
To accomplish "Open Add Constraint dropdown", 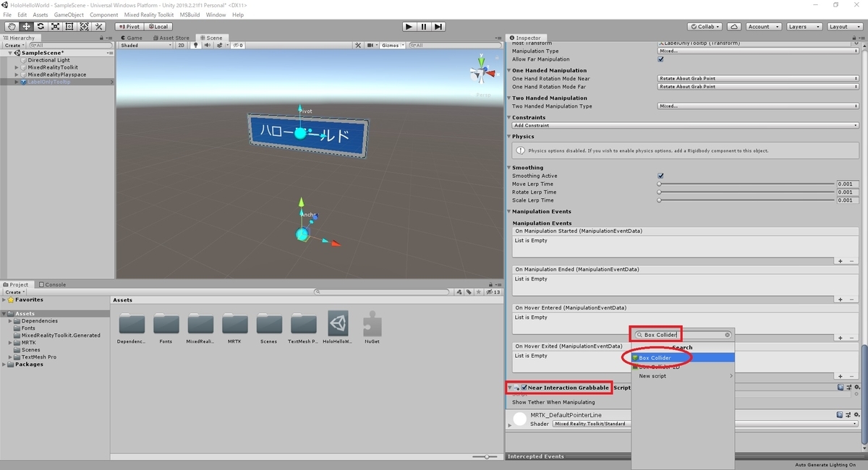I will tap(685, 125).
